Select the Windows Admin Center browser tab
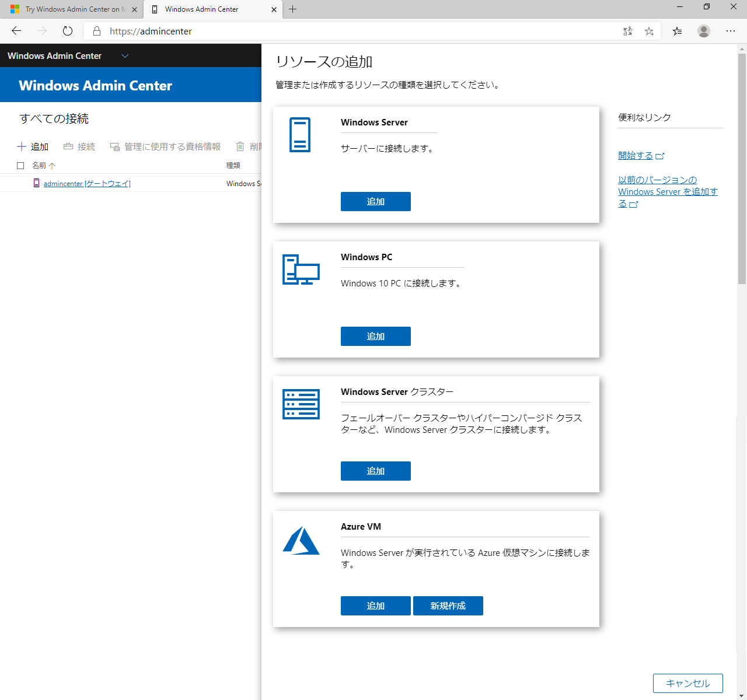Viewport: 747px width, 700px height. click(213, 9)
